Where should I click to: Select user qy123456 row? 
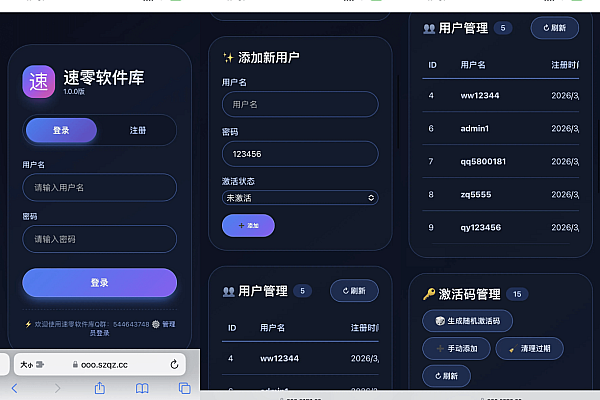coord(501,227)
